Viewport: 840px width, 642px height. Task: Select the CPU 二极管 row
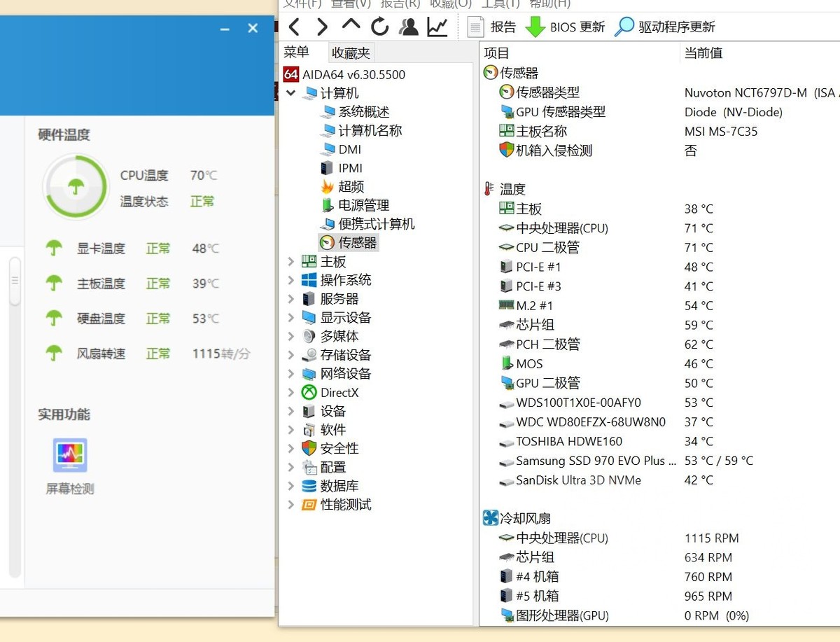660,248
